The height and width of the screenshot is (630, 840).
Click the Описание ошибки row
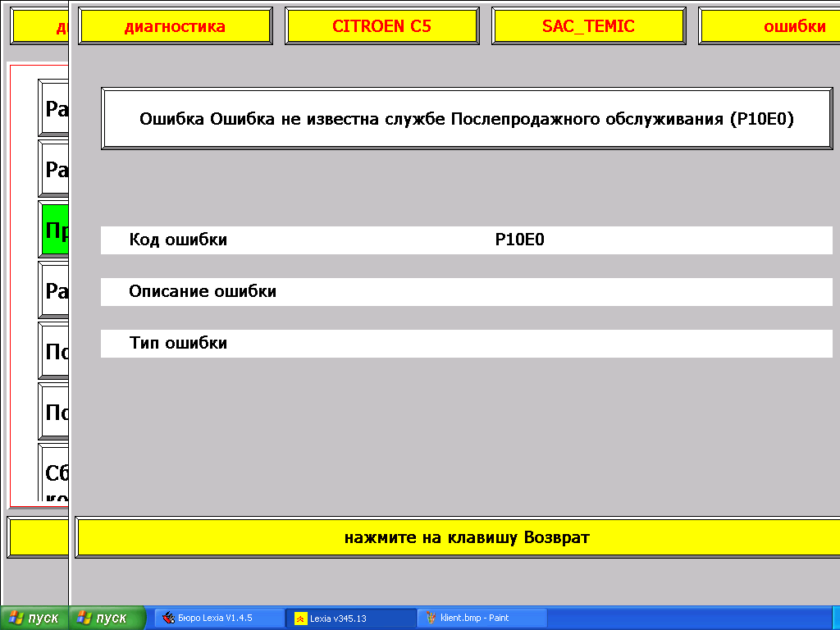[466, 292]
